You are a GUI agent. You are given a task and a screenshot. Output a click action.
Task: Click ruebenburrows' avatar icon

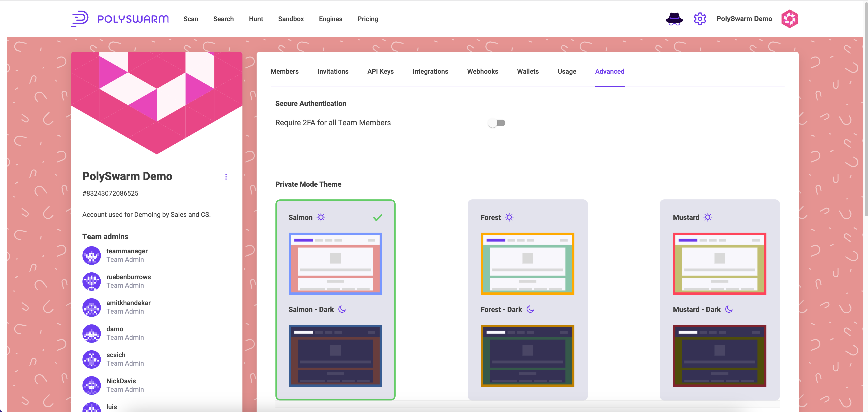[92, 281]
